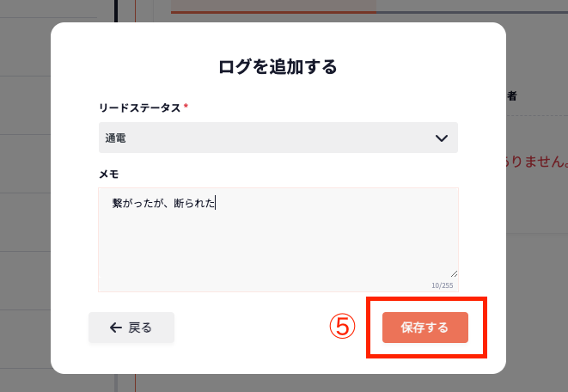The width and height of the screenshot is (568, 392).
Task: Focus the メモ text area
Action: click(278, 239)
